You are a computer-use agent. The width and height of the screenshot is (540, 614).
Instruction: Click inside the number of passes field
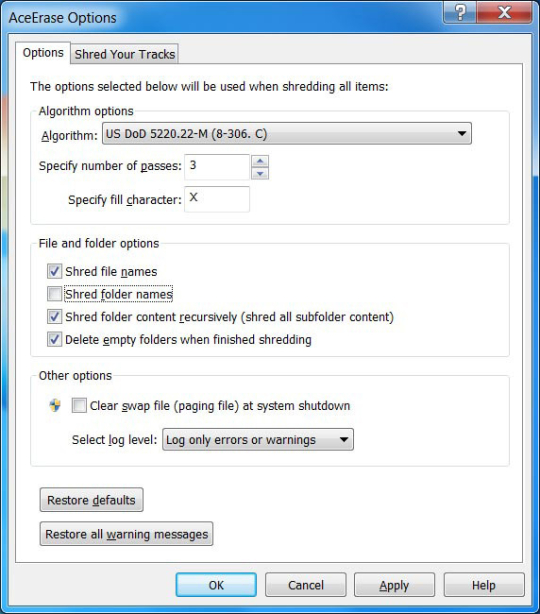pos(217,167)
